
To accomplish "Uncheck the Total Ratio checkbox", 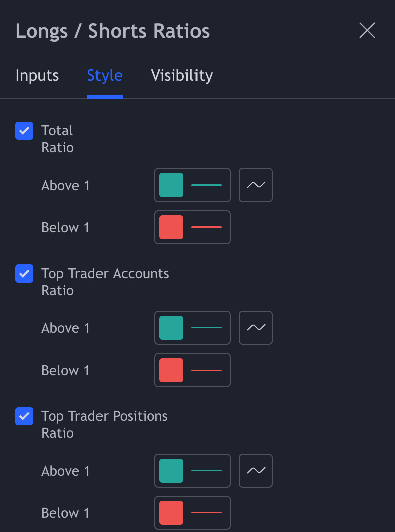I will pyautogui.click(x=24, y=131).
